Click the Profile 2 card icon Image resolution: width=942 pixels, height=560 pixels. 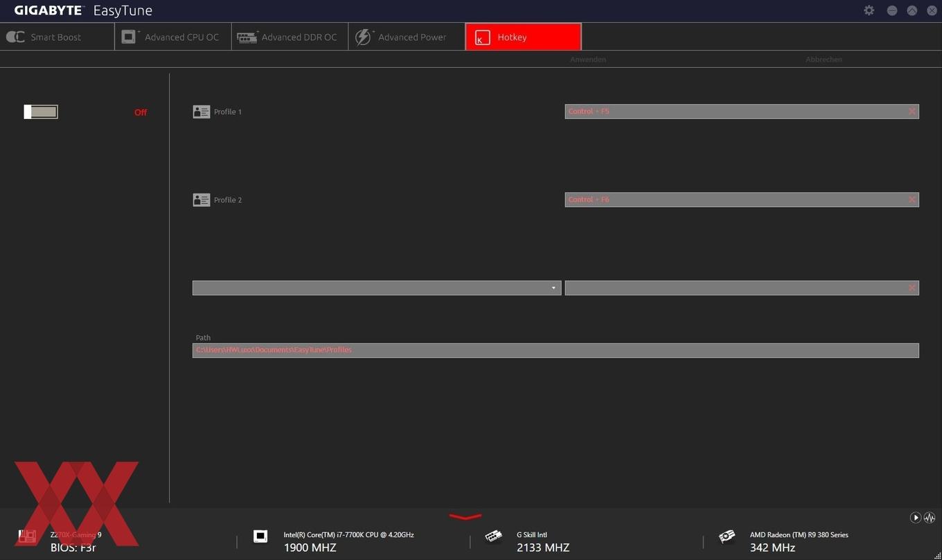(201, 200)
